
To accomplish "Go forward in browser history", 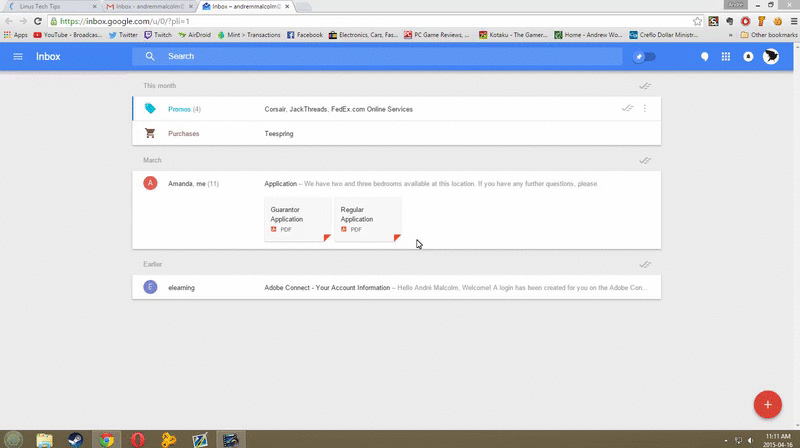I will (23, 21).
